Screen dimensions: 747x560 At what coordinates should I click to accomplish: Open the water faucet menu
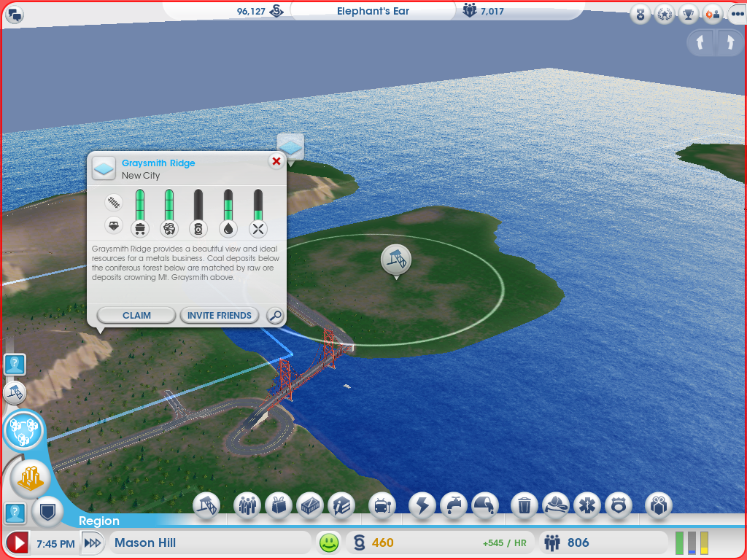[454, 506]
